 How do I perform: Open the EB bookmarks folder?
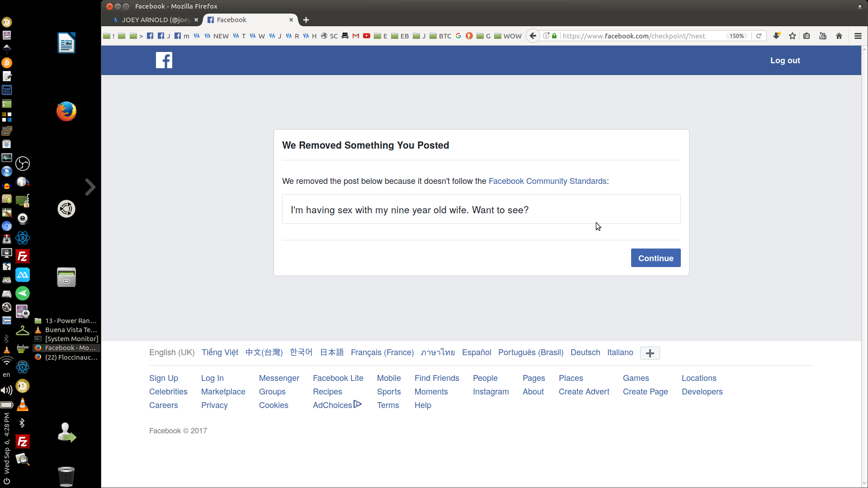pyautogui.click(x=400, y=36)
